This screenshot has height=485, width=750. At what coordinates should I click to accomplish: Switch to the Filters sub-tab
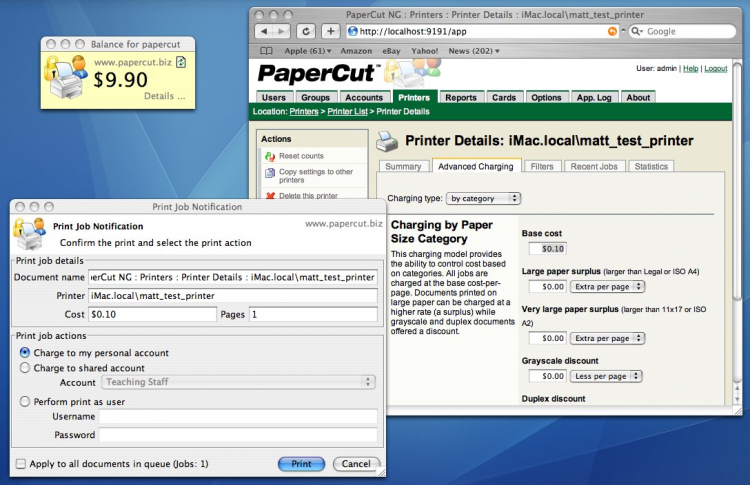pyautogui.click(x=542, y=166)
